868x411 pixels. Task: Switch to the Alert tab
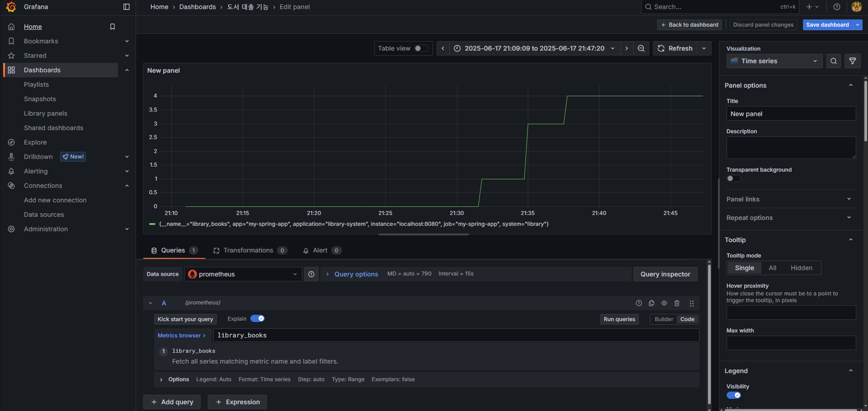(x=322, y=250)
